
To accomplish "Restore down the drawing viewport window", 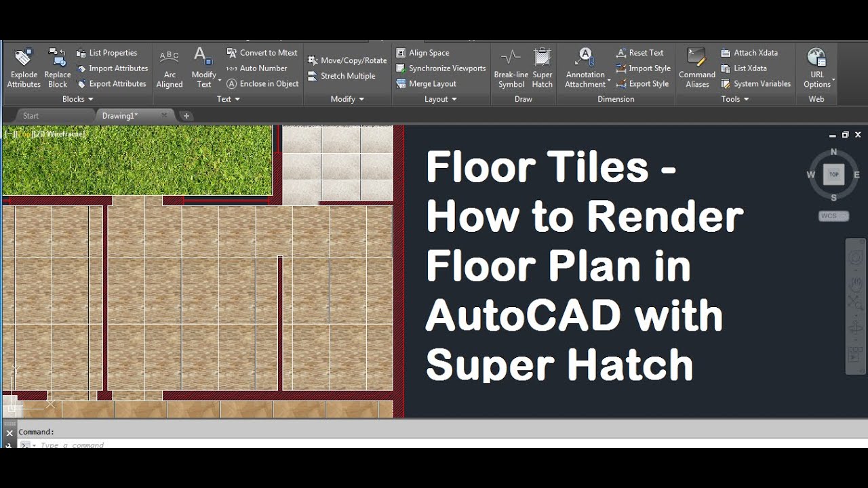I will (x=845, y=135).
